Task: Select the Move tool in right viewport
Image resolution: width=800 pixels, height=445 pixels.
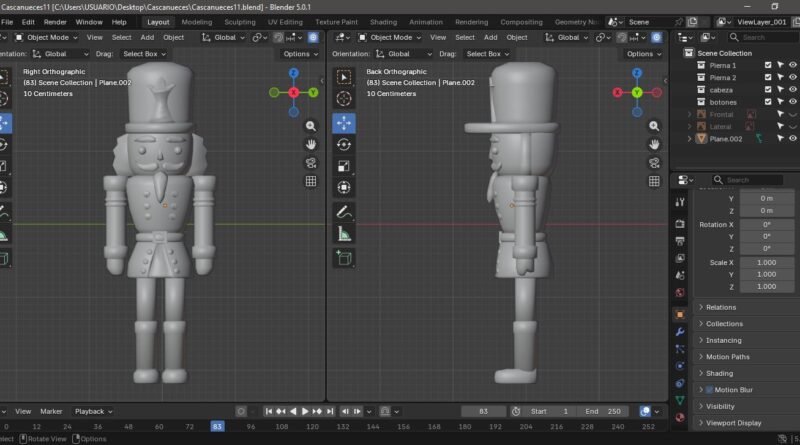Action: pos(344,122)
